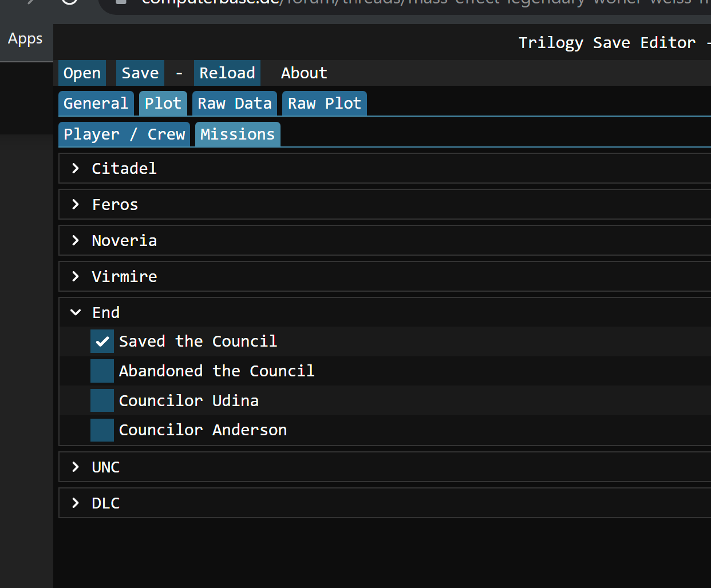Image resolution: width=711 pixels, height=588 pixels.
Task: Select the Missions subtab
Action: click(x=238, y=134)
